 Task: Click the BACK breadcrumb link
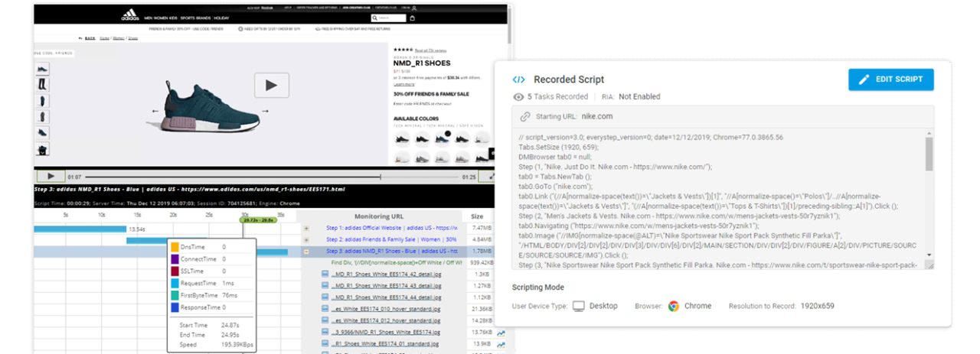(90, 37)
